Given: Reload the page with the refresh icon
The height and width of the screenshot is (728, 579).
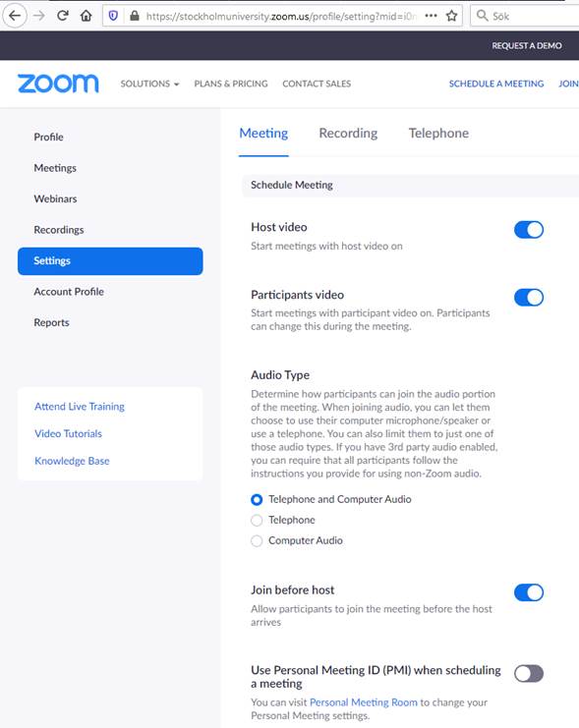Looking at the screenshot, I should 63,16.
